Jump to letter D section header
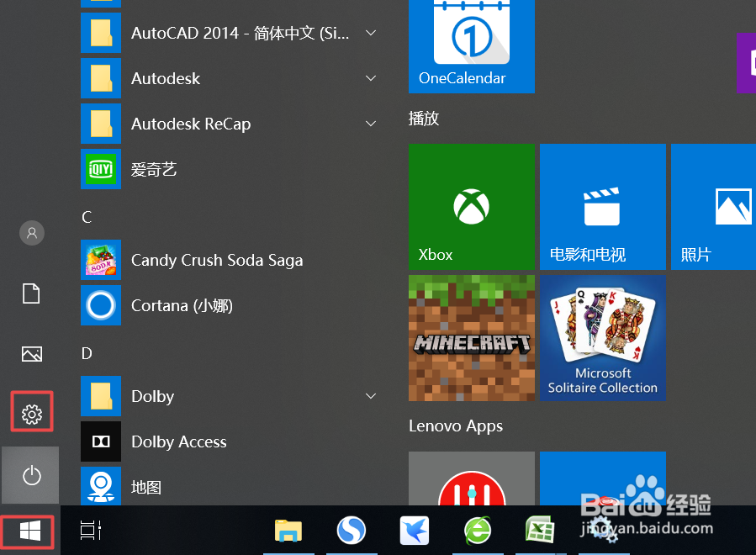The height and width of the screenshot is (555, 756). [x=87, y=353]
